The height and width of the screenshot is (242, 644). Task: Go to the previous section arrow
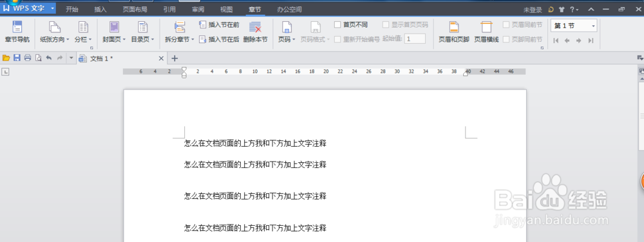click(x=567, y=40)
